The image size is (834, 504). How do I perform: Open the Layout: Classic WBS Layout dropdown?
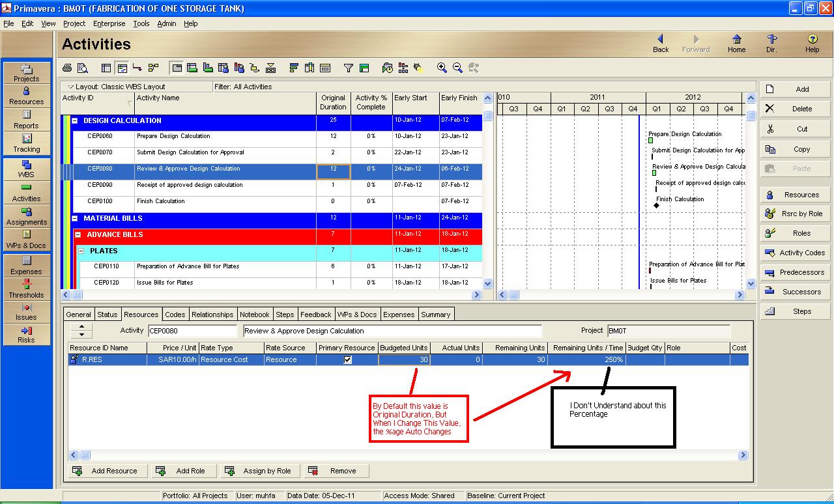[70, 87]
